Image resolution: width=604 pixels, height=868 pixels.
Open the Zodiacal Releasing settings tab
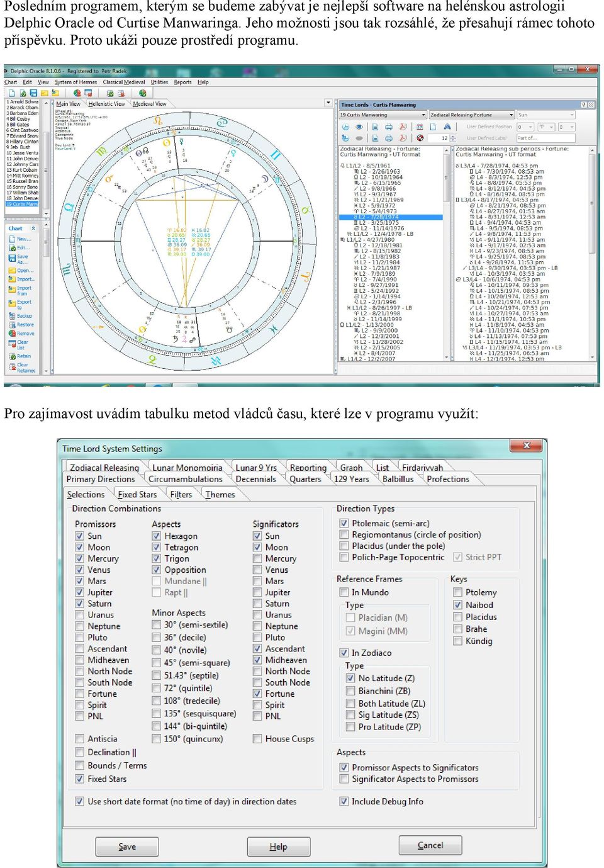pyautogui.click(x=104, y=468)
